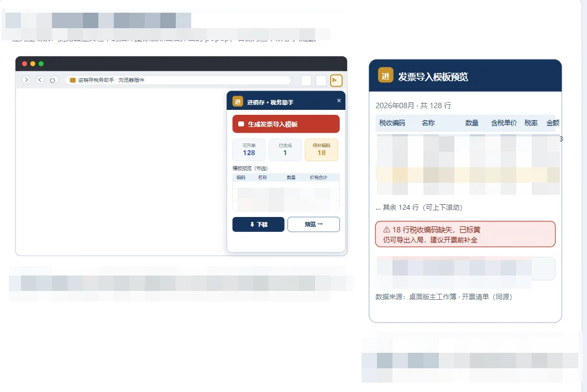Image resolution: width=587 pixels, height=392 pixels.
Task: Click the blank extension button beside highlighted plugin icon
Action: (321, 81)
